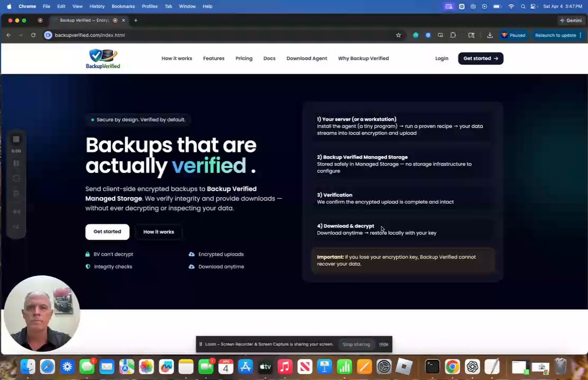Stop recording in the Loom control bar
Screen dimensions: 588x380
pyautogui.click(x=16, y=139)
